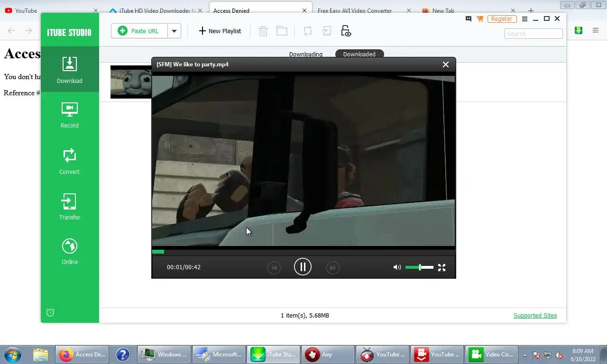Click the transfer-to-device toolbar icon
The width and height of the screenshot is (607, 364).
pyautogui.click(x=327, y=31)
